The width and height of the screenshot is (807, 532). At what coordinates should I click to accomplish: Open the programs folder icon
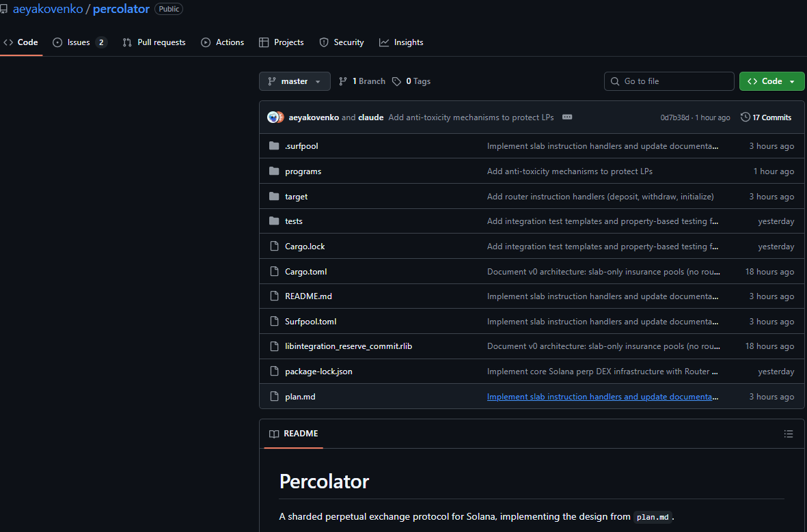(274, 171)
